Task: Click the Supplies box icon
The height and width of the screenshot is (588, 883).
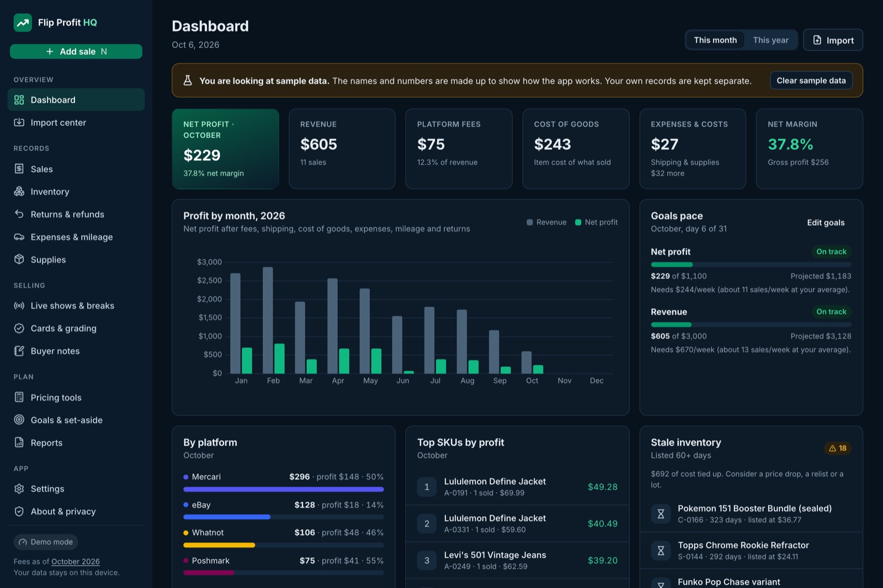Action: coord(19,259)
